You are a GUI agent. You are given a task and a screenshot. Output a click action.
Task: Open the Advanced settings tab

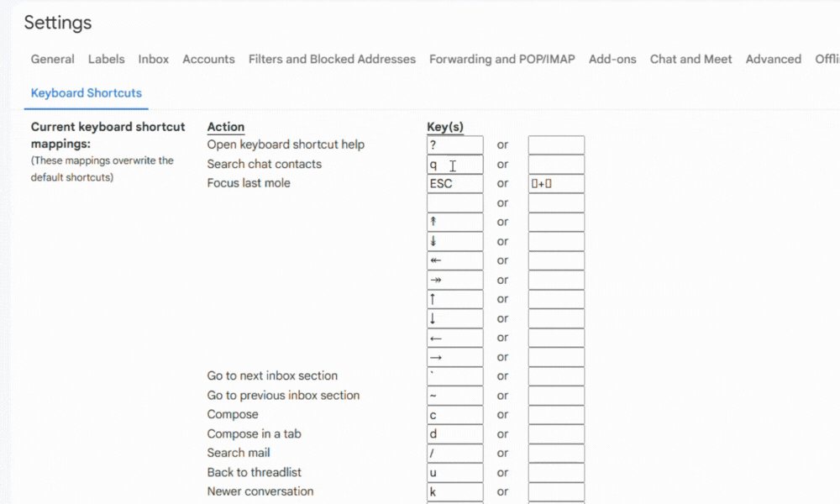point(773,59)
